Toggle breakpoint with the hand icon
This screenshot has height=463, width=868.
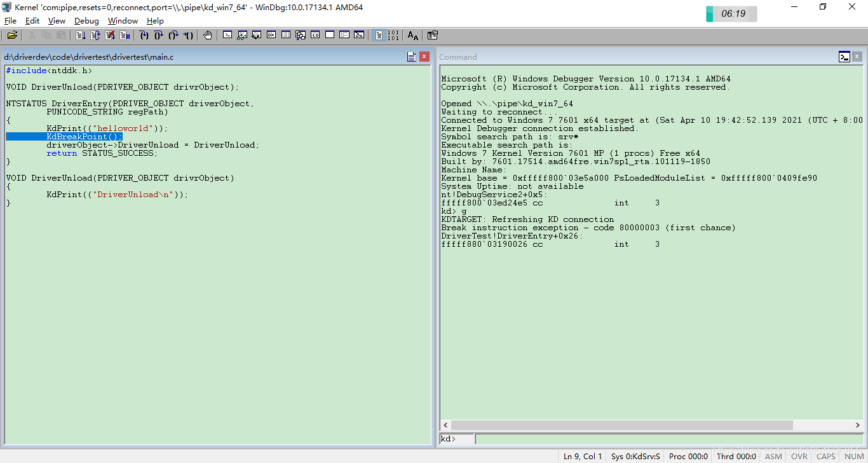[208, 35]
